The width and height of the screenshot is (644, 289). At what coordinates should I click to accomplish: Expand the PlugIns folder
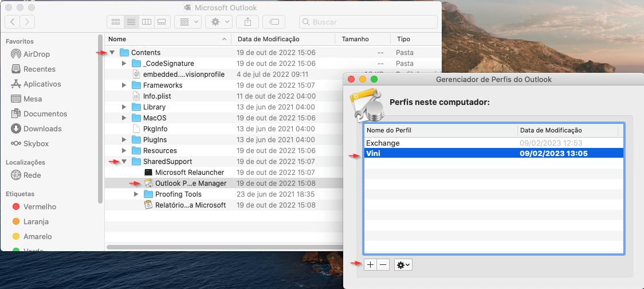tap(124, 140)
